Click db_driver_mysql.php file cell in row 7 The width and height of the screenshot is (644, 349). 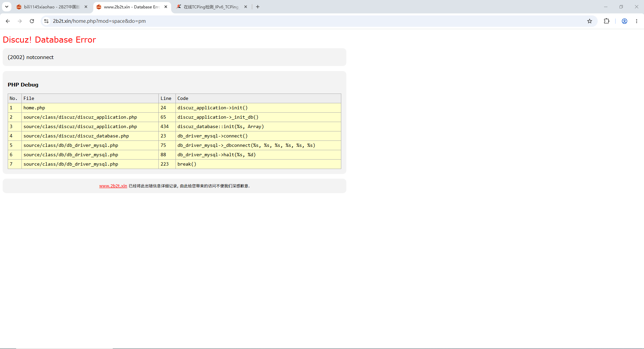pyautogui.click(x=90, y=164)
